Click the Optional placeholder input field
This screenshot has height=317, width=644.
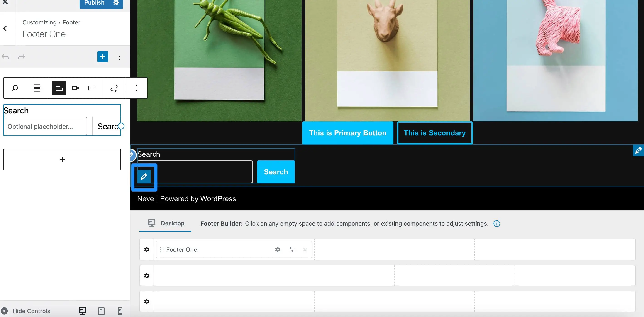click(x=45, y=126)
